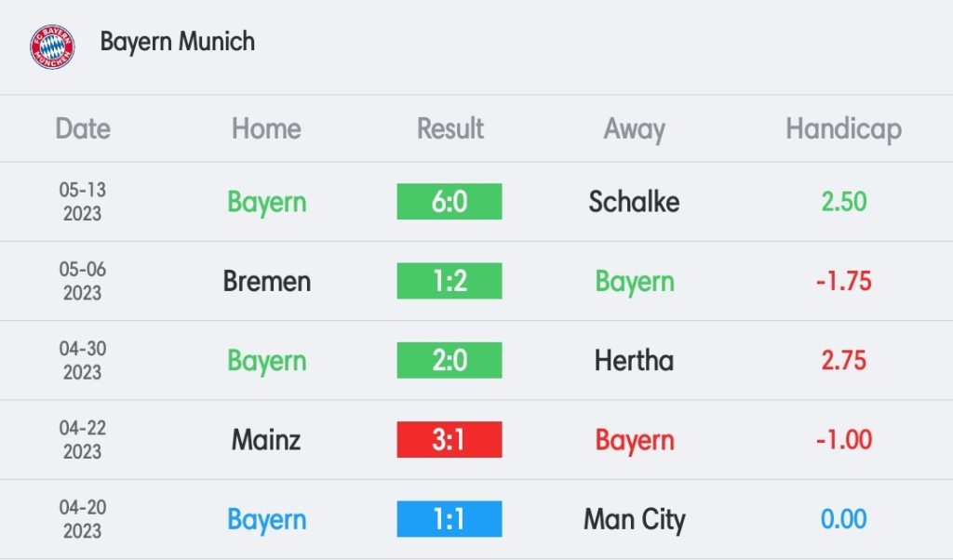Open the Schalke team link
The width and height of the screenshot is (953, 560).
coord(634,202)
